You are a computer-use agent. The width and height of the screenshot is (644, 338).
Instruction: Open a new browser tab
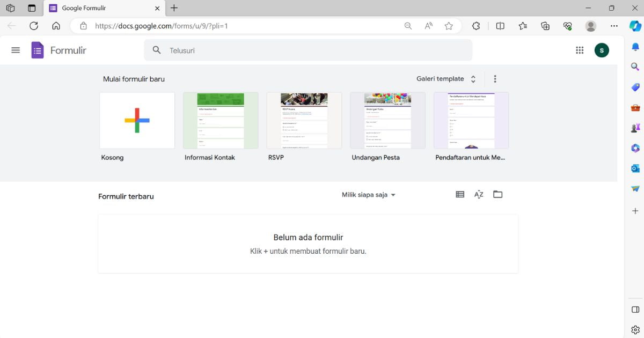tap(174, 8)
